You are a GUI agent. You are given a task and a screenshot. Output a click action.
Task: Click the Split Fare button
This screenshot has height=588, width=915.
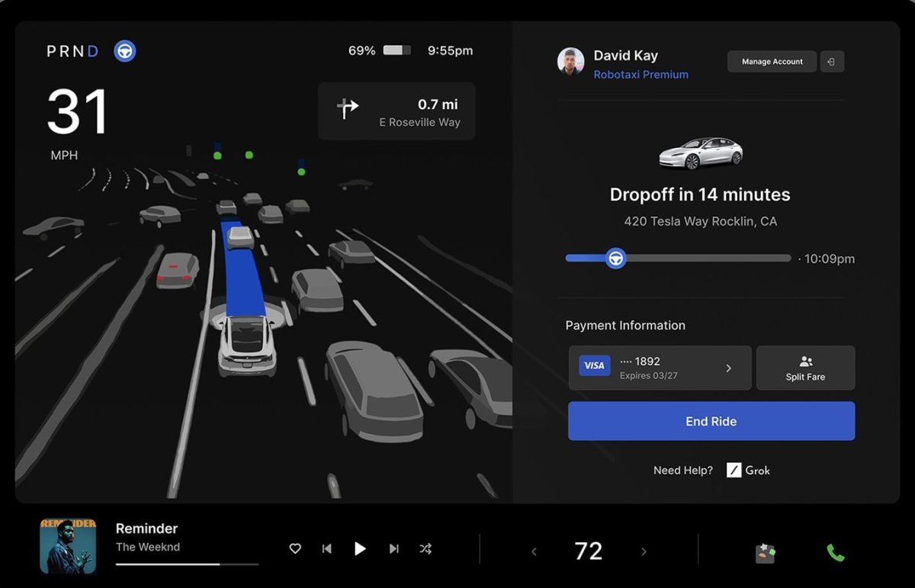805,368
